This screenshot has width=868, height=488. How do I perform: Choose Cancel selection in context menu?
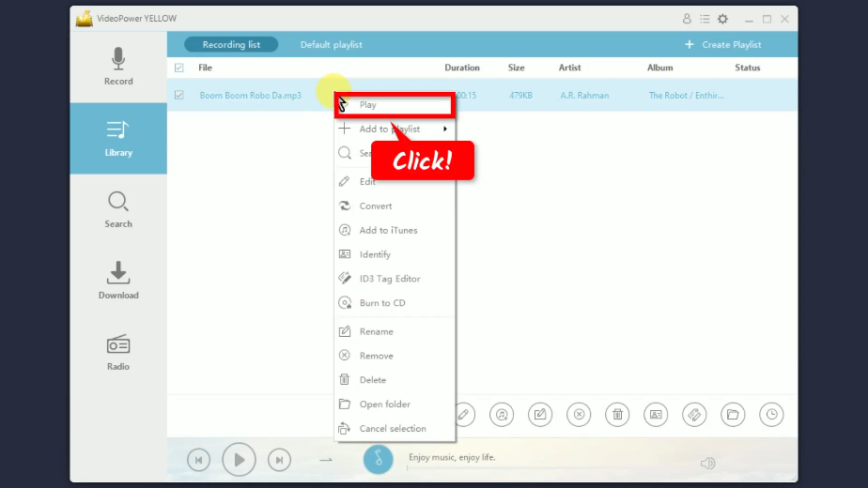click(395, 429)
